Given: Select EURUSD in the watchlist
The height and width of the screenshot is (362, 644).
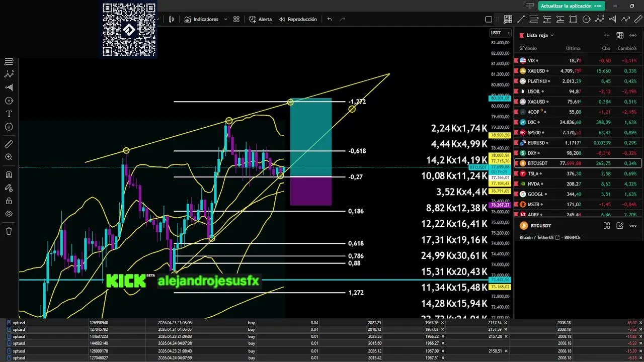Looking at the screenshot, I should (578, 143).
